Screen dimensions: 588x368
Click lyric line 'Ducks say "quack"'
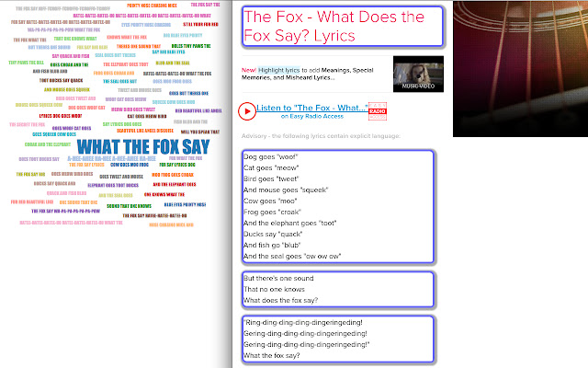273,234
